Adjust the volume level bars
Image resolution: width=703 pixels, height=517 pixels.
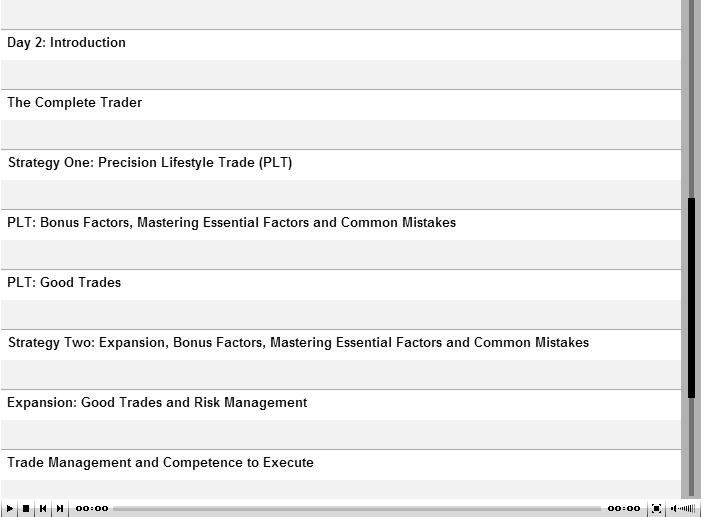[687, 508]
